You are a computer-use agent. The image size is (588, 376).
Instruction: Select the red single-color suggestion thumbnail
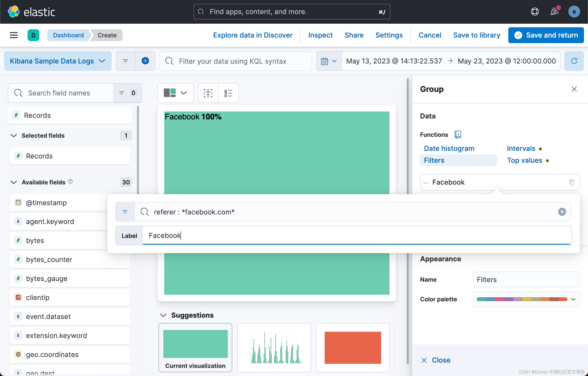[x=352, y=347]
